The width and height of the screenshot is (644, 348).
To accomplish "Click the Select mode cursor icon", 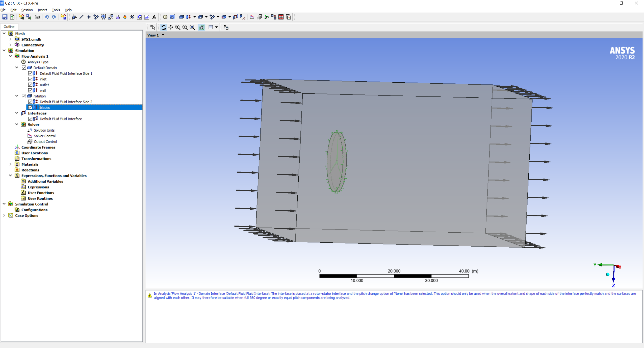I will 152,27.
